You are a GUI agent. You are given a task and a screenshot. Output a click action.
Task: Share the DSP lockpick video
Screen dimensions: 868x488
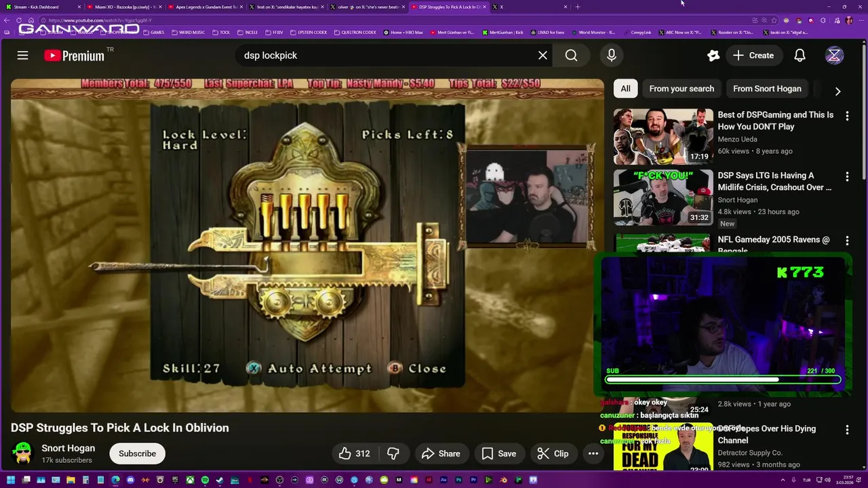pyautogui.click(x=441, y=453)
